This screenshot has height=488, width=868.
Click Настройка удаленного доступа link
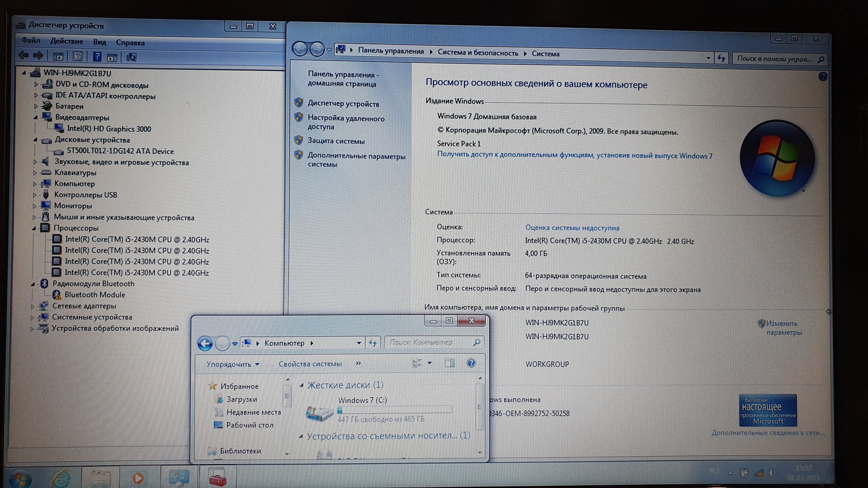coord(346,122)
